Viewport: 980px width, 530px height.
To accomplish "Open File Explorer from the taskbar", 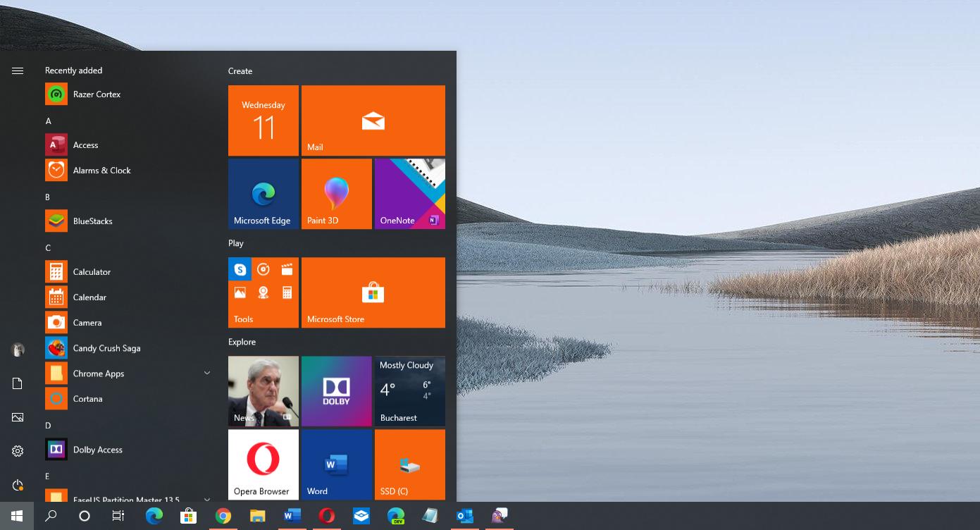I will [257, 516].
